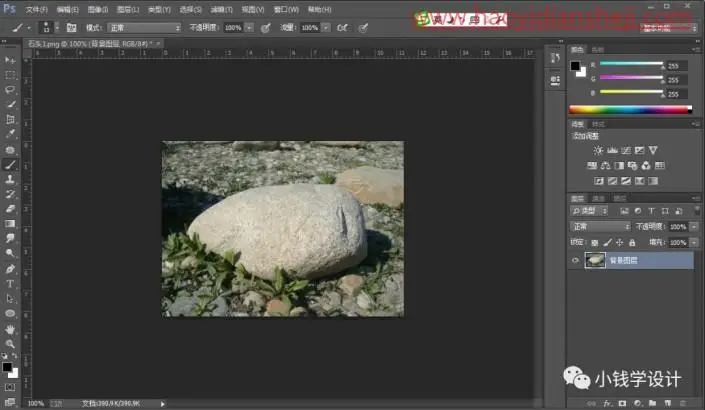Toggle Quick Mask mode

[x=10, y=387]
